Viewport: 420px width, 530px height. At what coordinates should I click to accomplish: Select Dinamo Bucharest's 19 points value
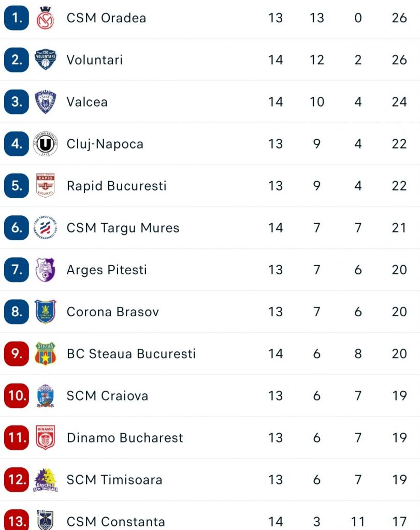399,438
